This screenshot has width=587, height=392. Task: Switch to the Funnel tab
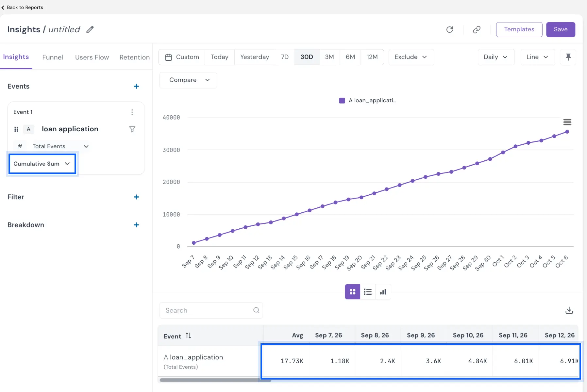coord(53,57)
